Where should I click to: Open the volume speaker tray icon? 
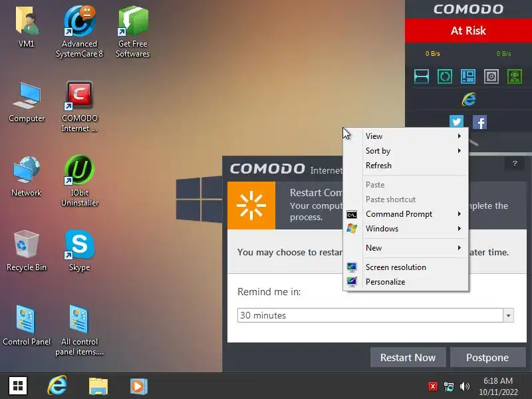point(464,386)
